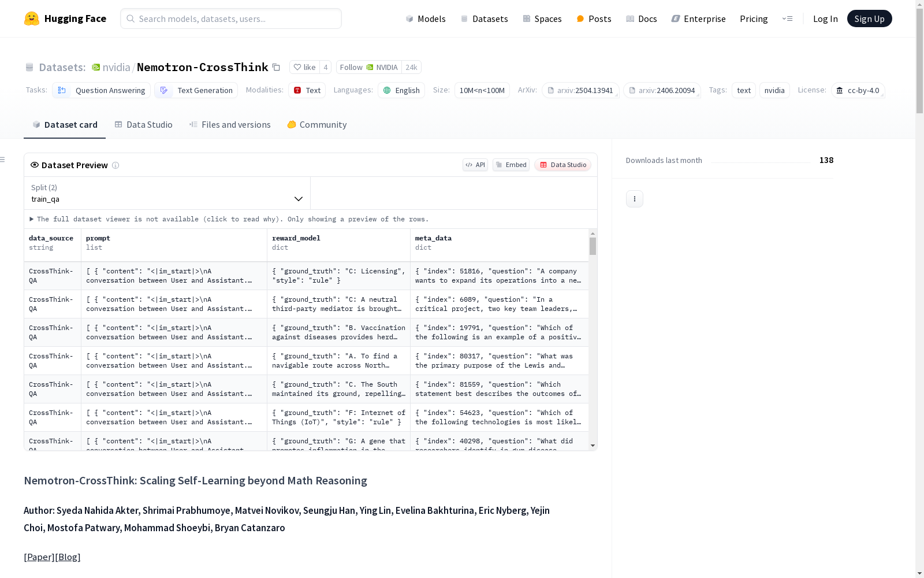Open the API button in Dataset Preview
This screenshot has height=578, width=924.
click(475, 165)
